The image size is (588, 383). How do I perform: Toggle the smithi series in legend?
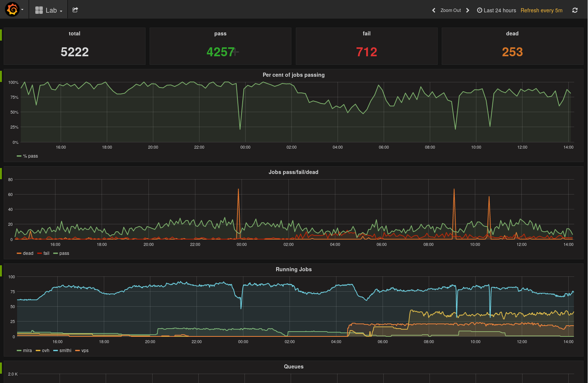coord(65,351)
